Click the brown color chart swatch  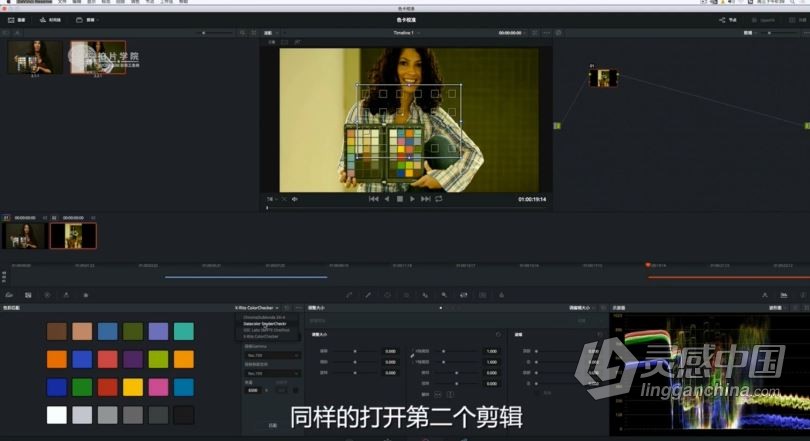[57, 332]
